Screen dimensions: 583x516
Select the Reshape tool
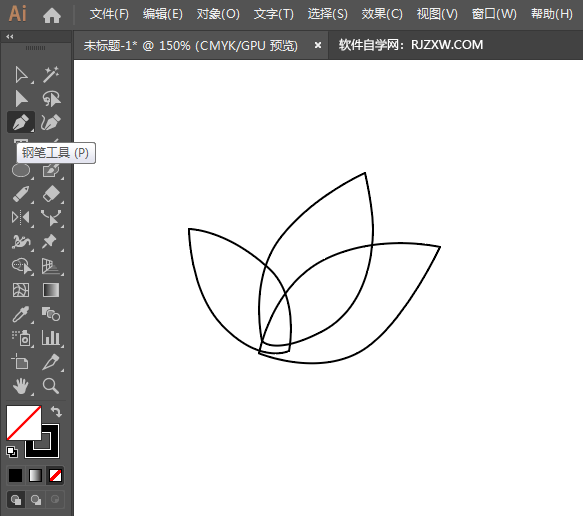click(x=51, y=217)
